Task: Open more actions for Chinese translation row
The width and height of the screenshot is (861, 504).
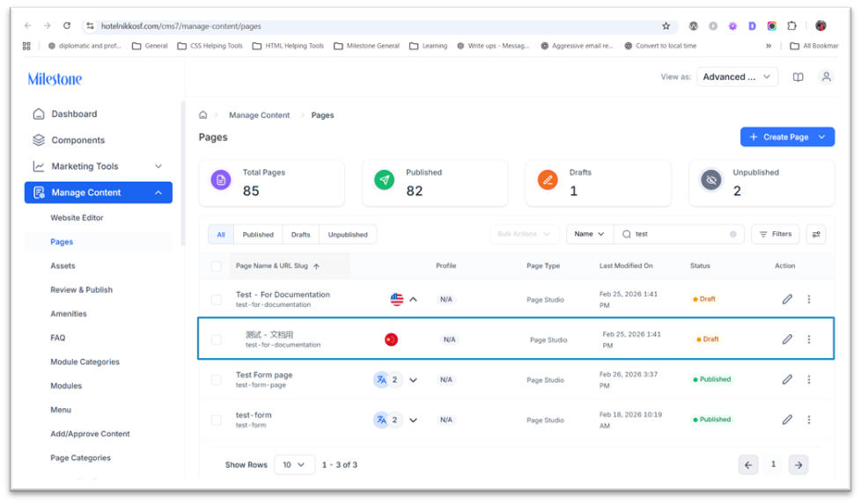Action: click(809, 340)
